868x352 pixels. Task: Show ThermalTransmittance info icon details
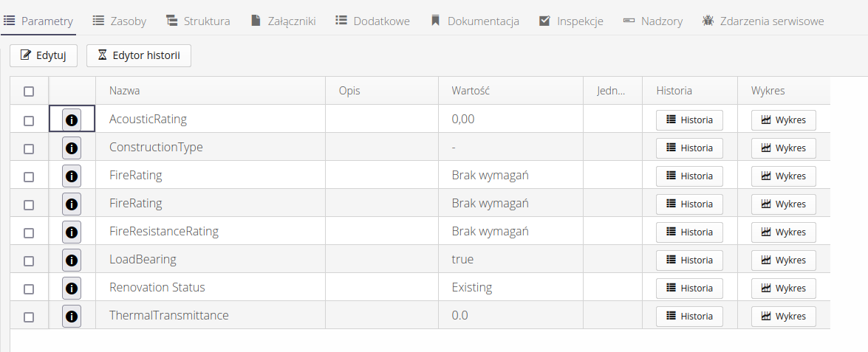(x=72, y=316)
